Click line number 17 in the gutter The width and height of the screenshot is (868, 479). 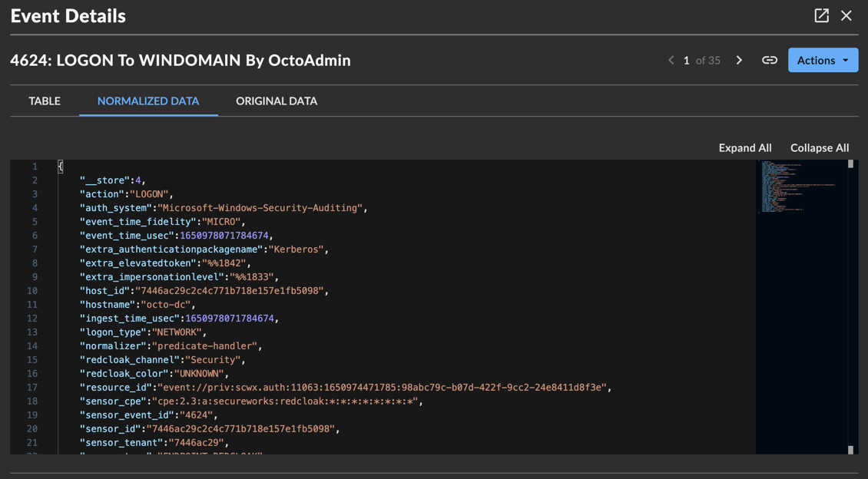(32, 388)
